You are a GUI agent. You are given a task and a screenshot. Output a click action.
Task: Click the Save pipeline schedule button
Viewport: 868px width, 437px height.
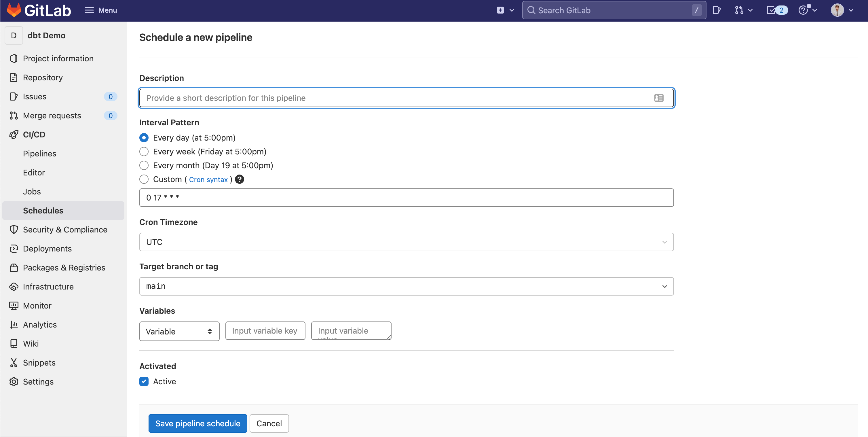pos(198,423)
